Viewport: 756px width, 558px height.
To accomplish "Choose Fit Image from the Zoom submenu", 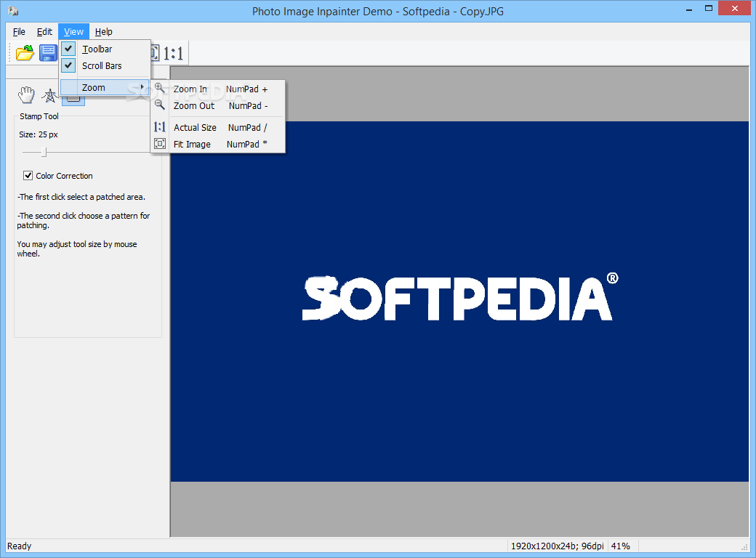I will point(218,144).
